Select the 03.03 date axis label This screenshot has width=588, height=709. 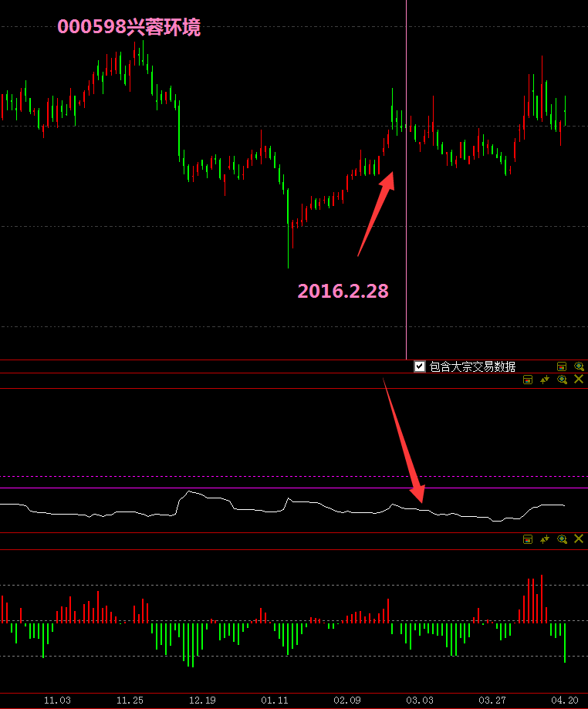(420, 701)
